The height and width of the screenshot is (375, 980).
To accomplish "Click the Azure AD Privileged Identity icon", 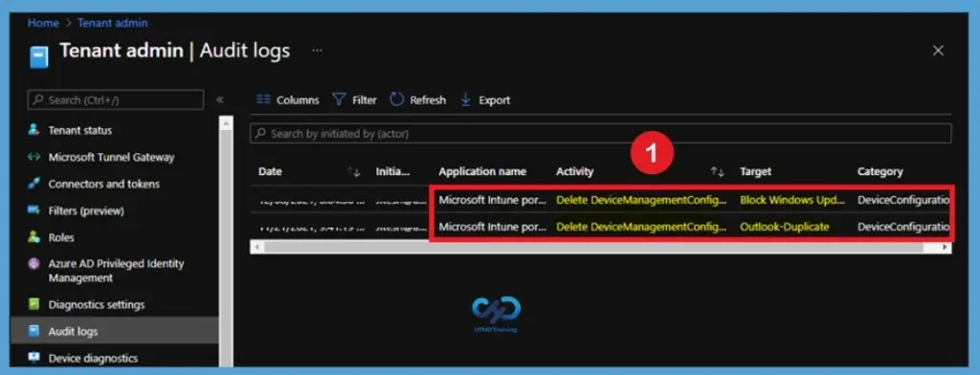I will tap(33, 264).
